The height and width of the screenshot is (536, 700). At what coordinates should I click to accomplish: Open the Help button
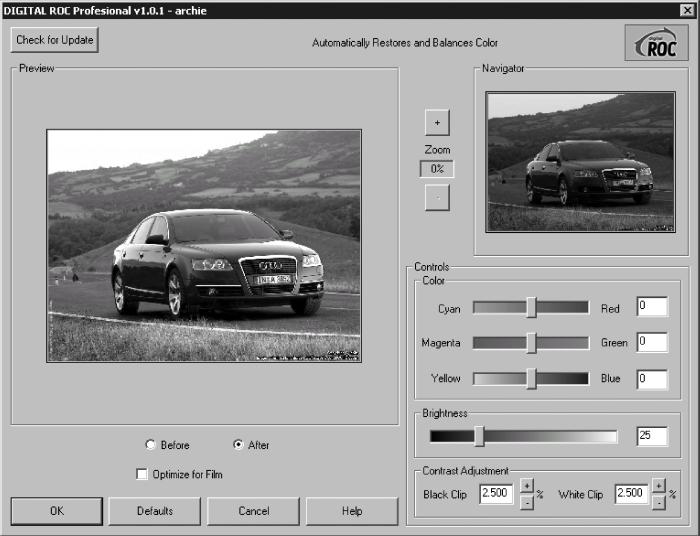pos(352,511)
